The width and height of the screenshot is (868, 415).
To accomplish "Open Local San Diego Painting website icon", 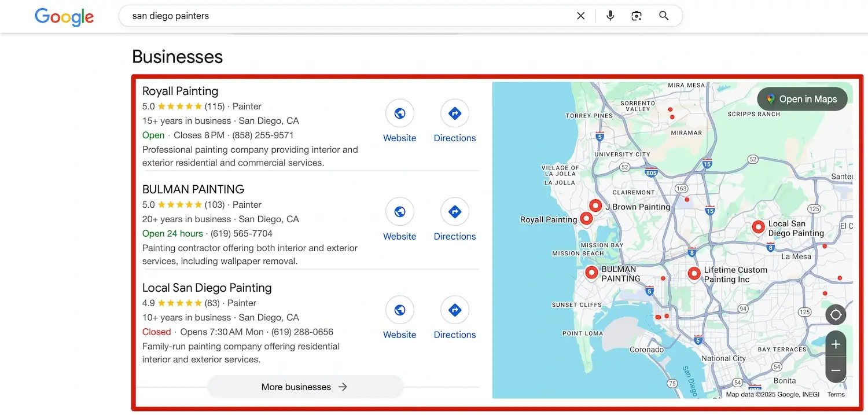I will [x=400, y=311].
